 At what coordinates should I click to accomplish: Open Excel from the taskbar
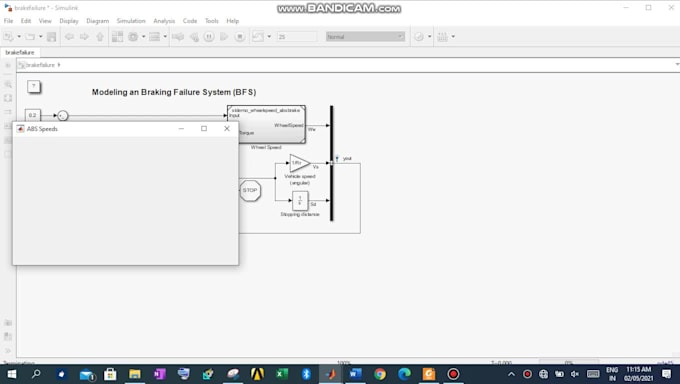point(281,374)
